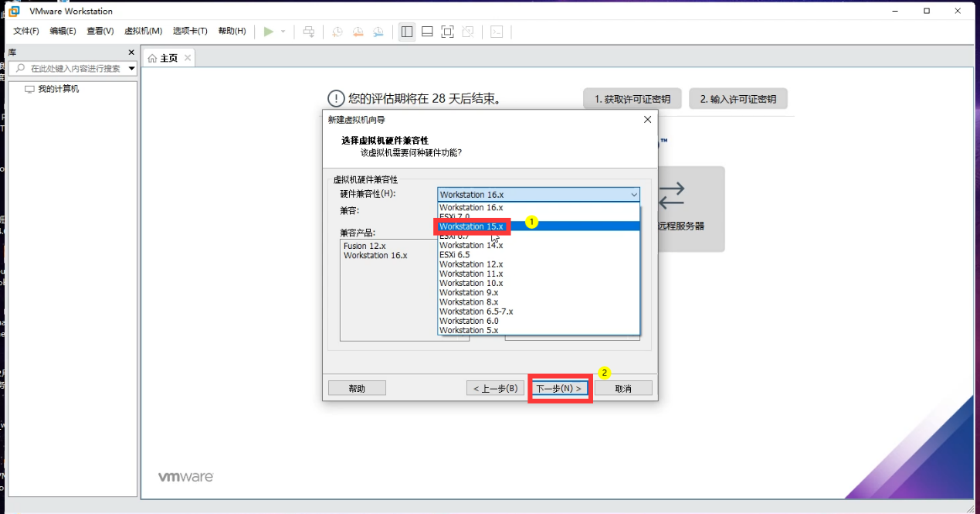Choose Workstation 6.5-7.x from dropdown list
Screen dimensions: 980x514
pos(539,311)
